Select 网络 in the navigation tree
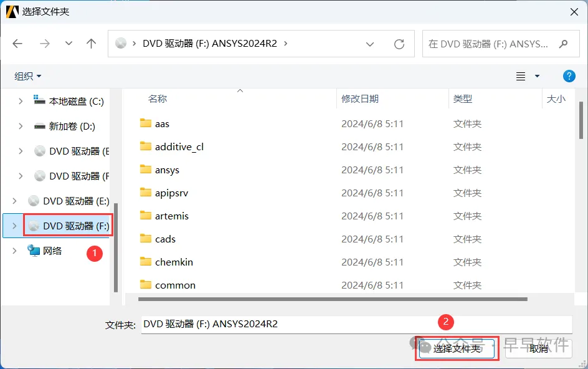 click(x=45, y=251)
